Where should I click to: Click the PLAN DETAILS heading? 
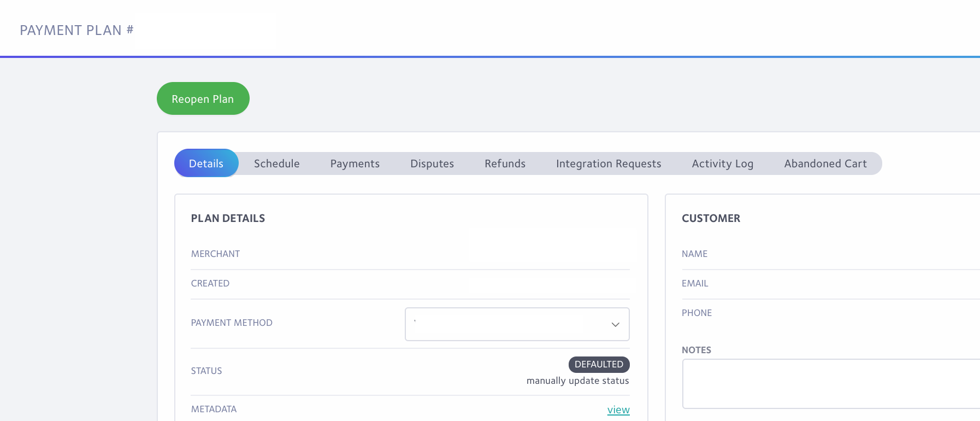click(228, 218)
